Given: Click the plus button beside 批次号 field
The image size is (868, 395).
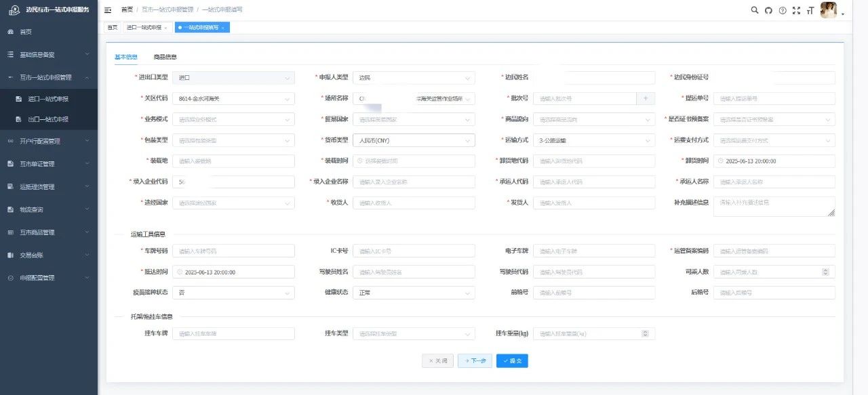Looking at the screenshot, I should [645, 98].
